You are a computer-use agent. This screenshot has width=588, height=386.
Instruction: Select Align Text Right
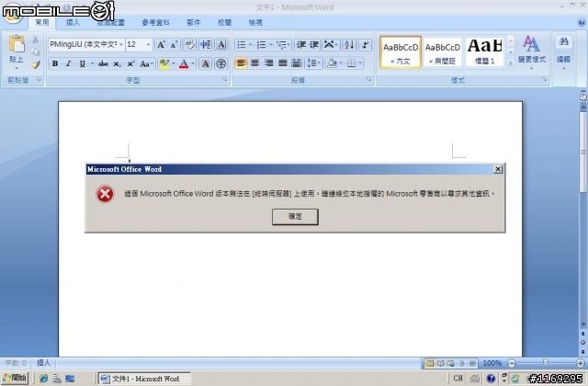tap(268, 63)
